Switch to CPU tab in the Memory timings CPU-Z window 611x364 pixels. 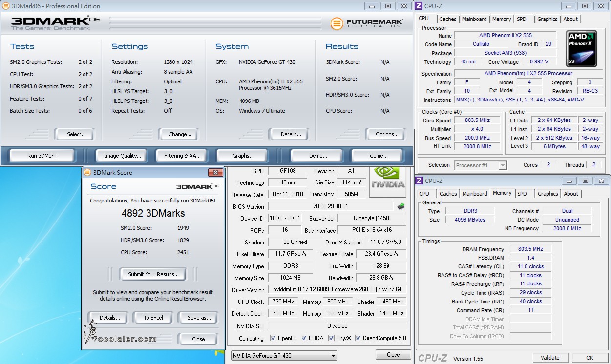tap(424, 194)
